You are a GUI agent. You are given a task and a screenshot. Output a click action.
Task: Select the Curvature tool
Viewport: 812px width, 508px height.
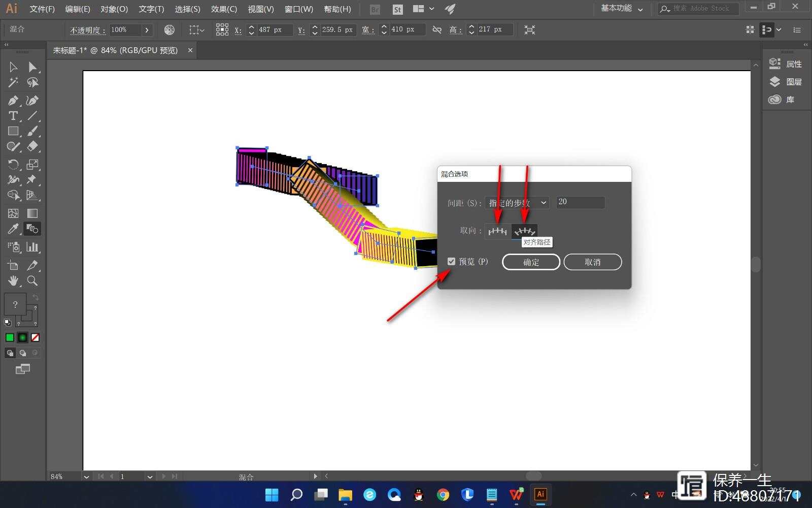point(32,101)
